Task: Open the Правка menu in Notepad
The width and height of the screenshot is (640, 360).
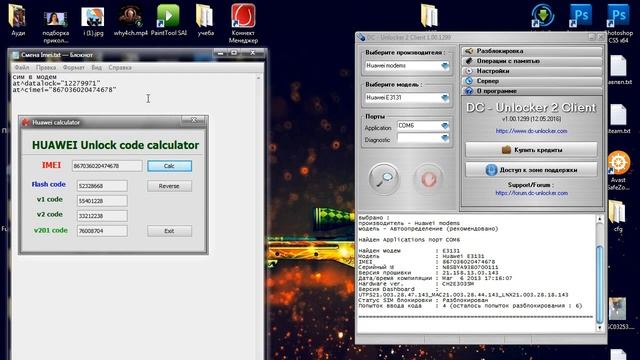Action: (45, 67)
